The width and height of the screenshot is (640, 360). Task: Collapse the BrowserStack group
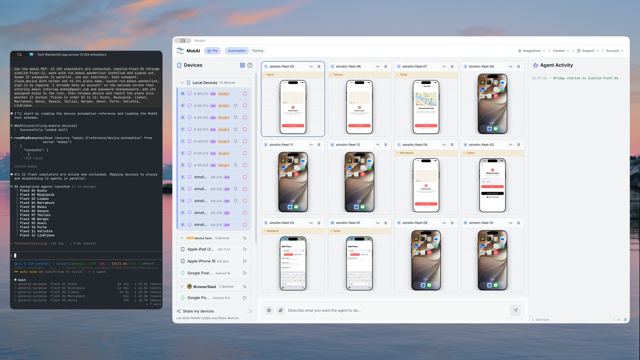click(182, 287)
